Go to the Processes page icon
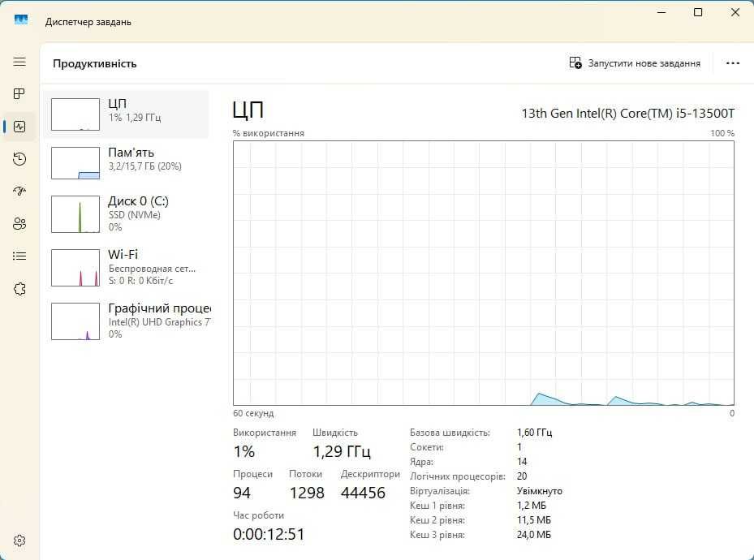 19,93
